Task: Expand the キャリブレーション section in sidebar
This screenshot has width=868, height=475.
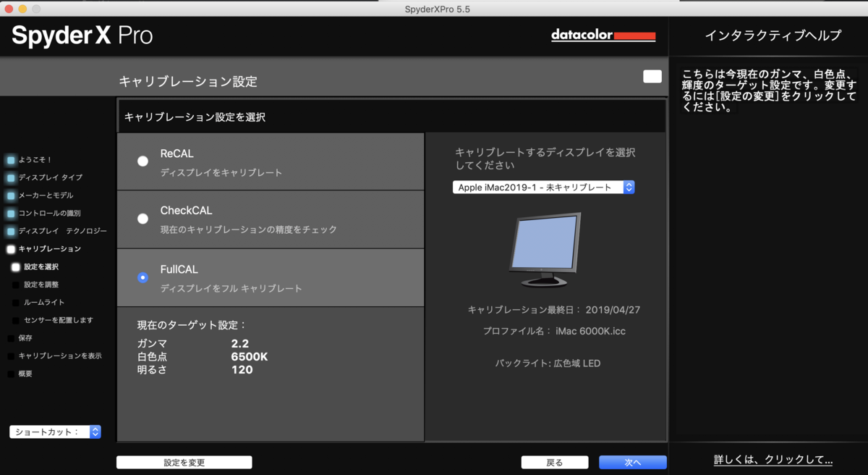Action: [10, 248]
